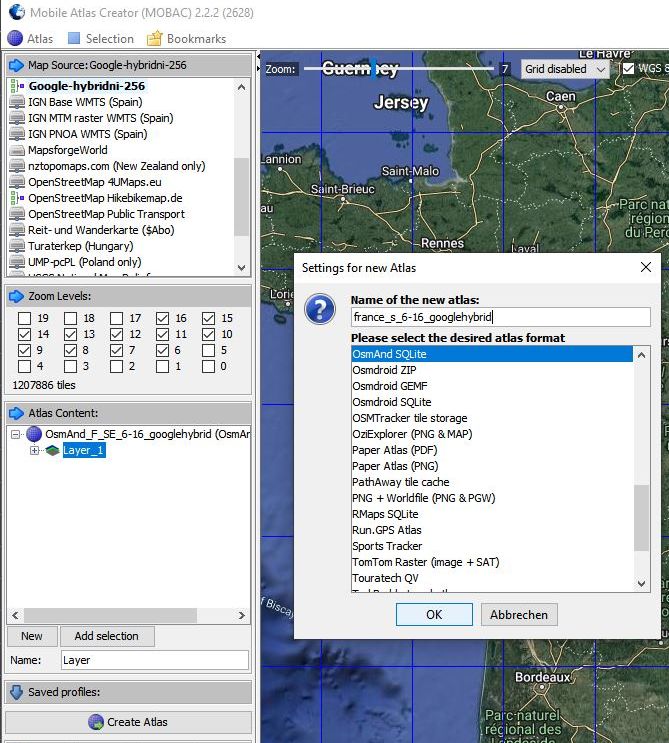Click the OsmAnd atlas globe icon in tree
The image size is (669, 743).
coord(34,435)
